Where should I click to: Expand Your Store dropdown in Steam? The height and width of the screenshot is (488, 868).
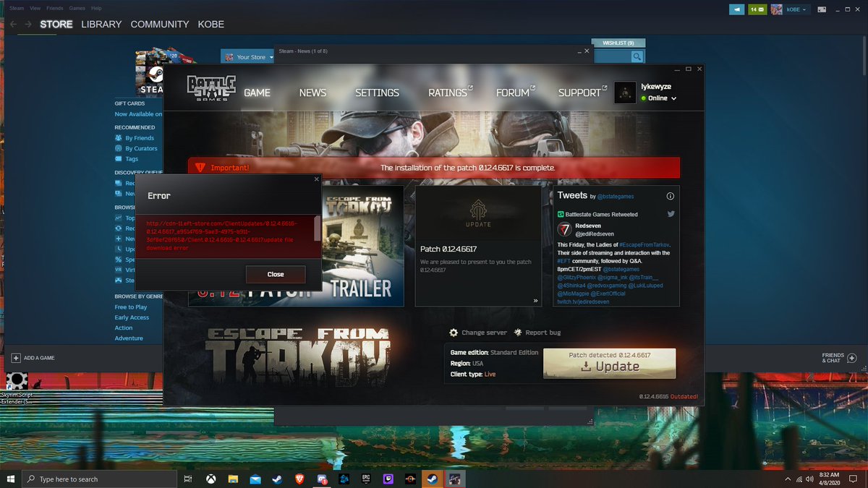coord(249,57)
